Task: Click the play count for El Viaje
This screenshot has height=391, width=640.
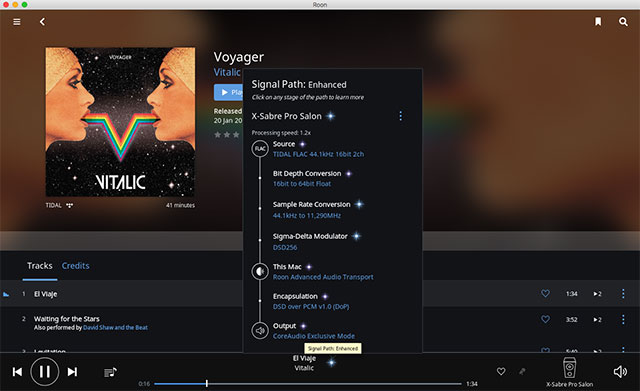Action: point(597,294)
